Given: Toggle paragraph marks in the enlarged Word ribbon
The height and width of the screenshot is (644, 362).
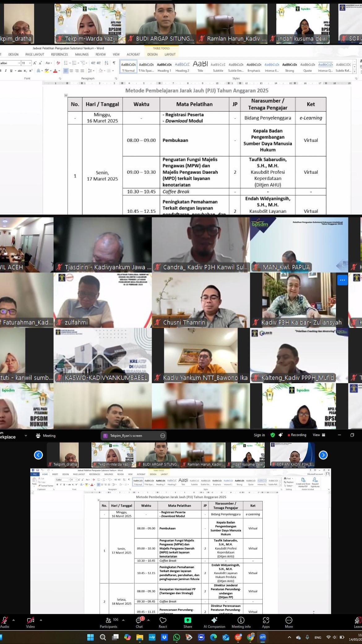Looking at the screenshot, I should [x=114, y=63].
